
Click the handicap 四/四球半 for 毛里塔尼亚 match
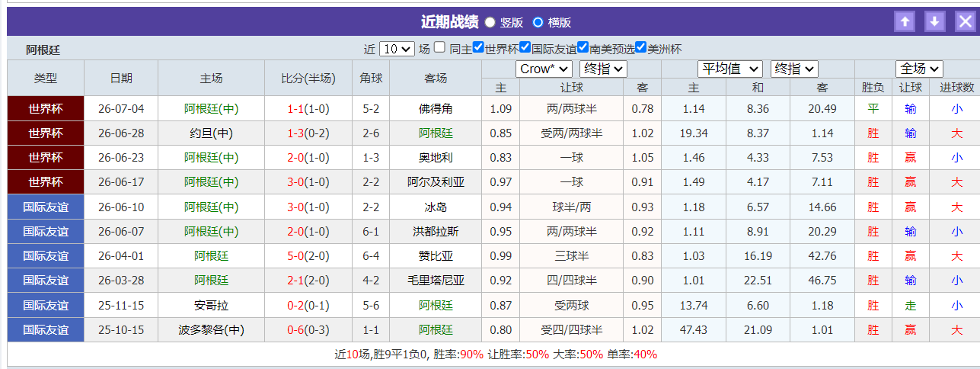click(571, 281)
